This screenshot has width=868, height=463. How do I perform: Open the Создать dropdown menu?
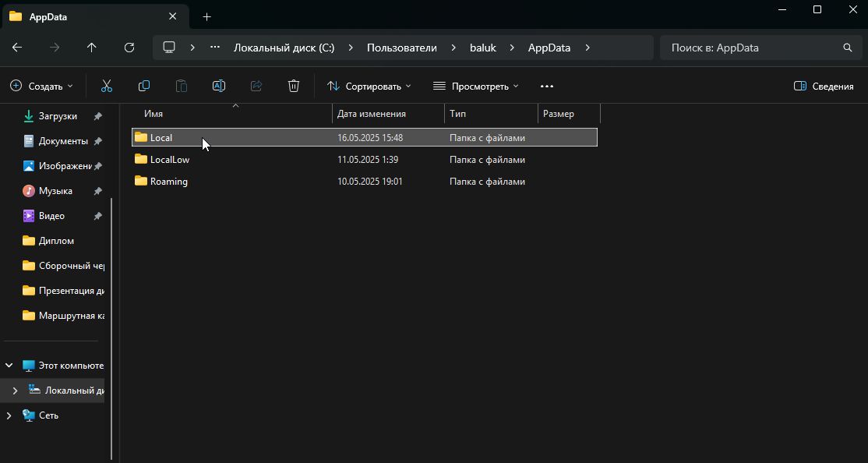[41, 86]
